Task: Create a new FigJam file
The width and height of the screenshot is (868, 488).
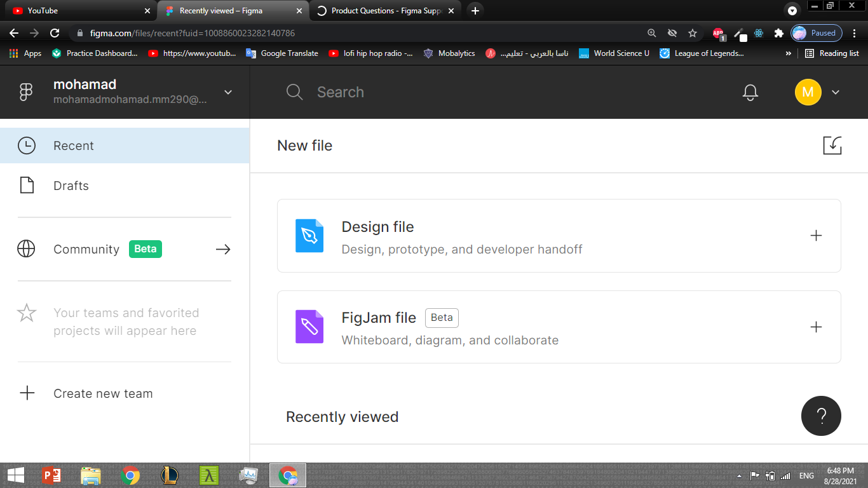Action: 559,327
